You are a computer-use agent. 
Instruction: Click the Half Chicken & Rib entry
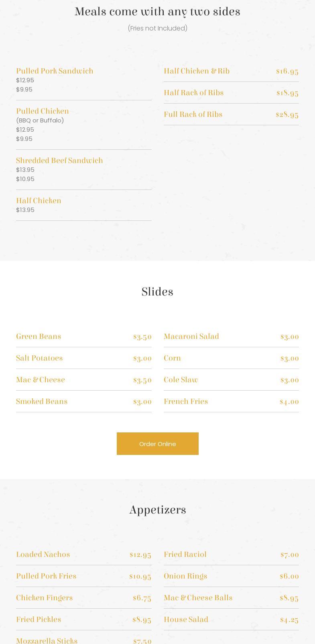197,71
